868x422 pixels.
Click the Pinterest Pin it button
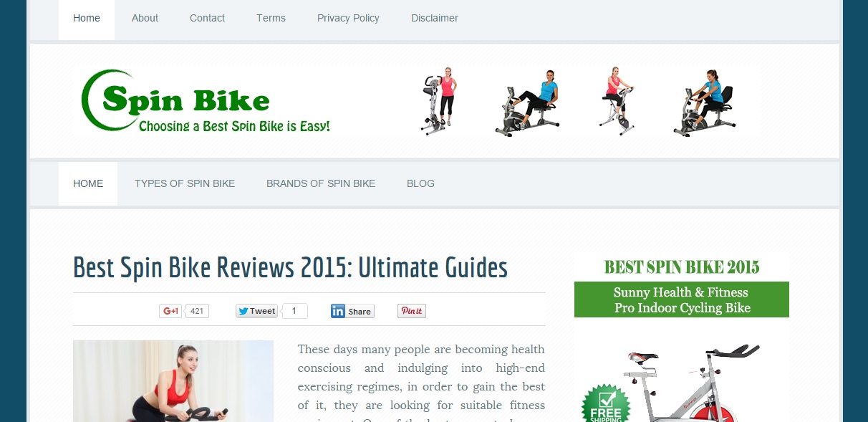[412, 311]
